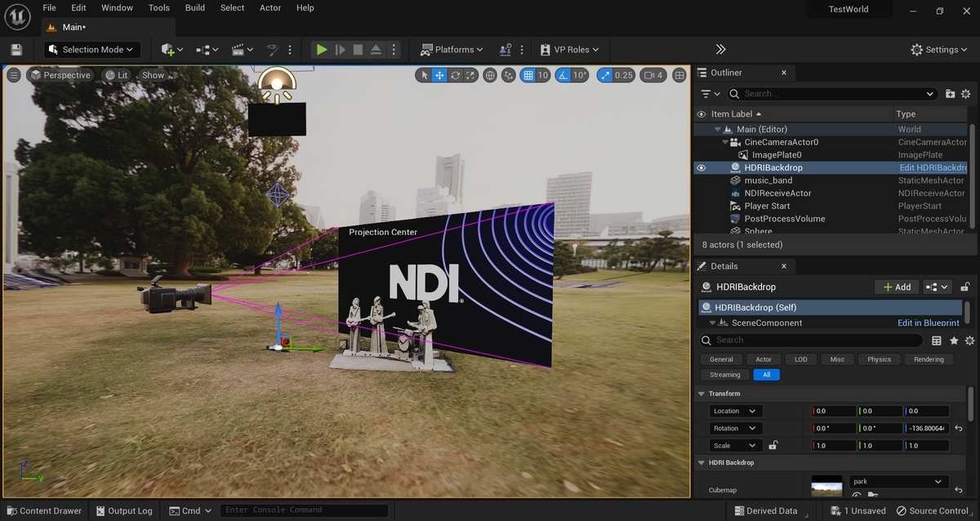
Task: Open the play mode options dots
Action: coord(394,50)
